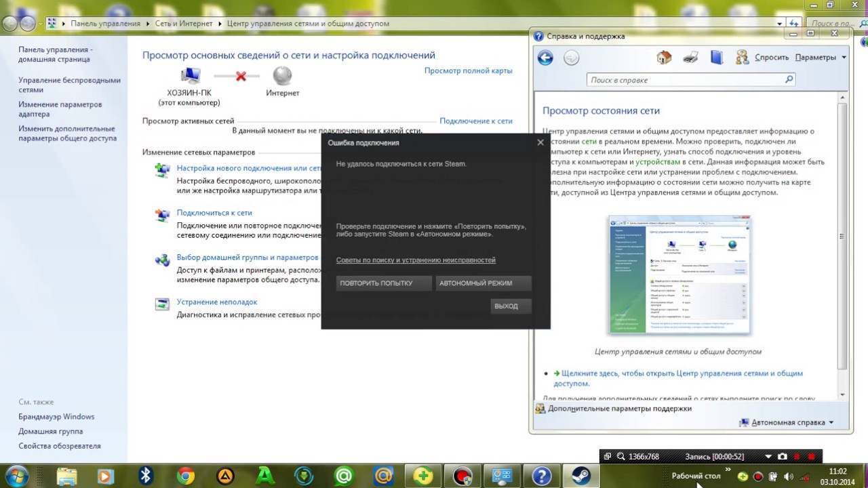The height and width of the screenshot is (488, 868).
Task: Click the search magnifier in Help
Action: 789,80
